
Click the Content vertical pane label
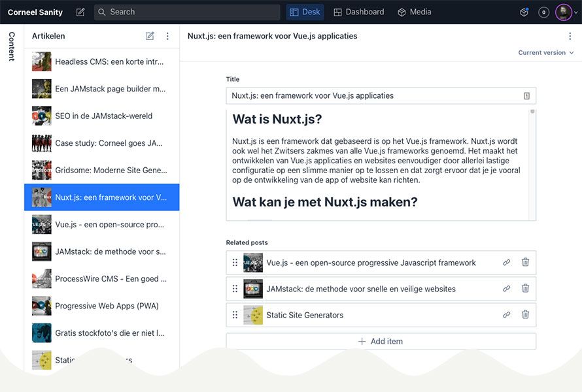[x=12, y=46]
